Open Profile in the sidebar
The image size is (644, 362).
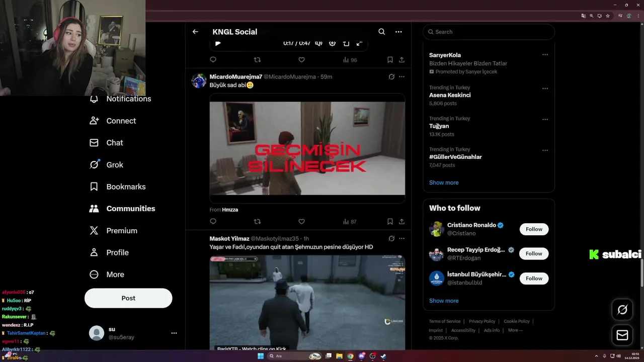[109, 252]
